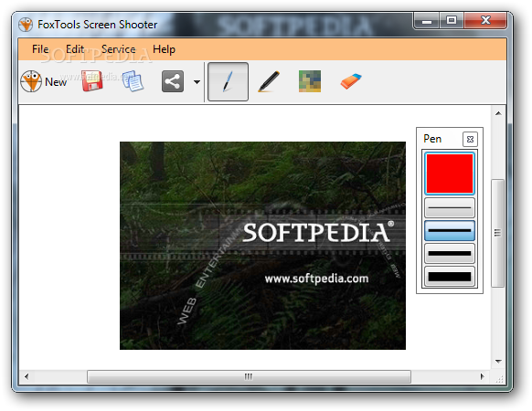532x411 pixels.
Task: Pick the red pen color swatch
Action: pos(450,174)
